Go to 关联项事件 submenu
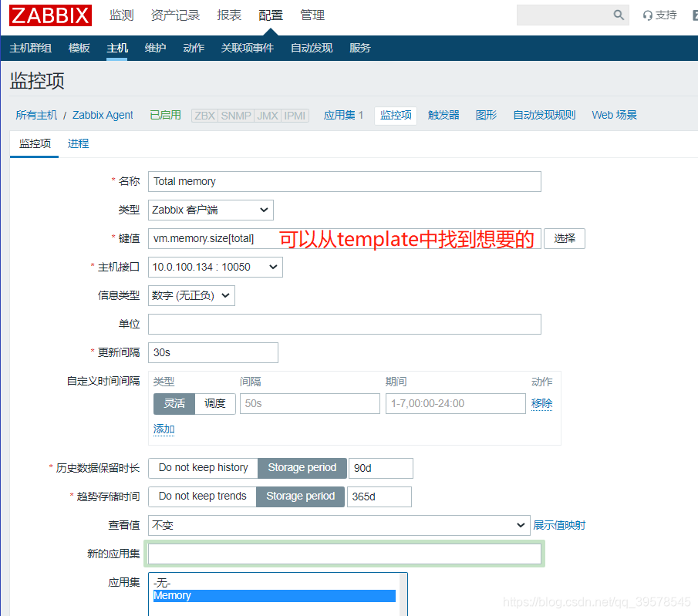Viewport: 698px width, 616px height. pos(248,48)
